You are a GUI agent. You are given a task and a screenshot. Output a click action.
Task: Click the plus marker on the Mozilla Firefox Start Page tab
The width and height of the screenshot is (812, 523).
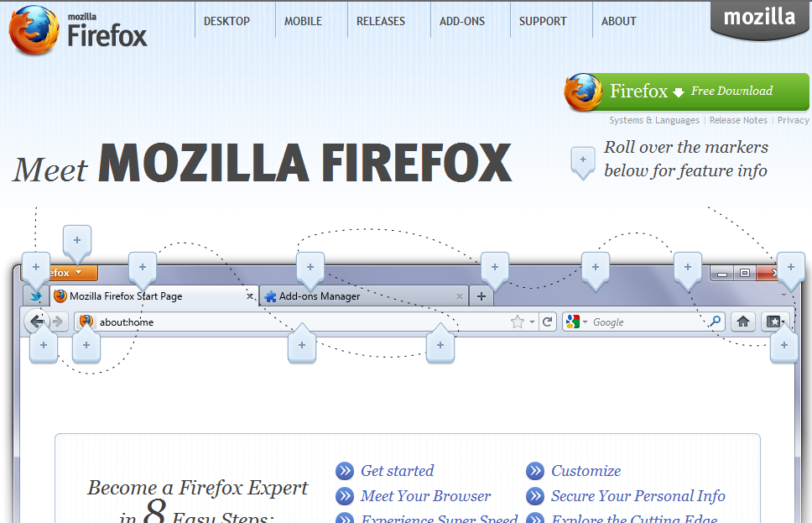143,269
